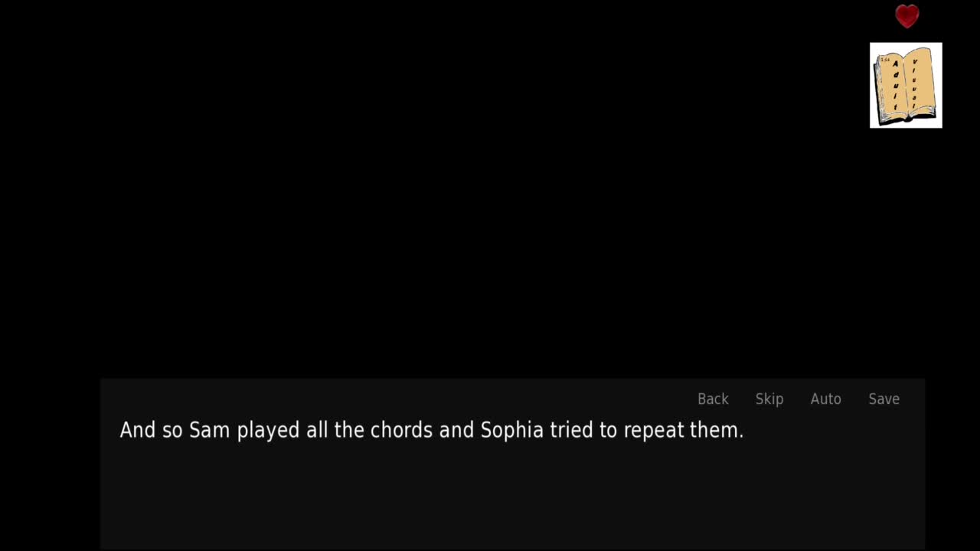The image size is (980, 551).
Task: Click the final word "them." of the dialogue
Action: [717, 430]
